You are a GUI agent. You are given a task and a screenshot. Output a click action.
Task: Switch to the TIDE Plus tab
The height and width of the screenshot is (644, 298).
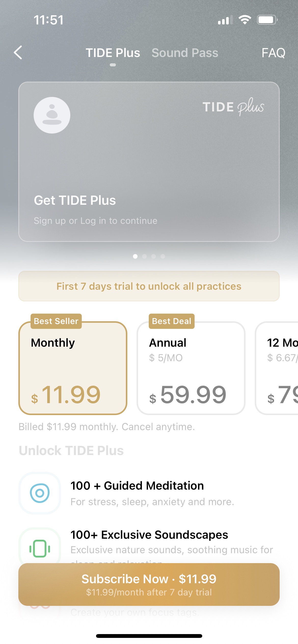[114, 53]
